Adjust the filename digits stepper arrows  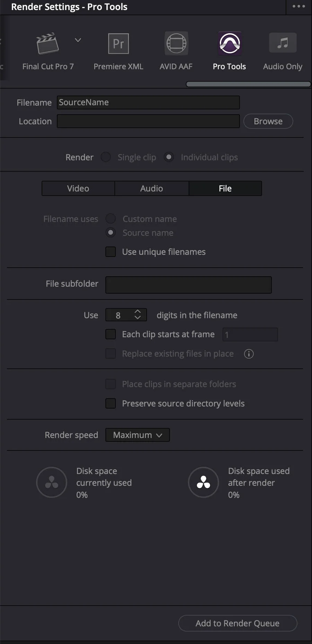[138, 315]
